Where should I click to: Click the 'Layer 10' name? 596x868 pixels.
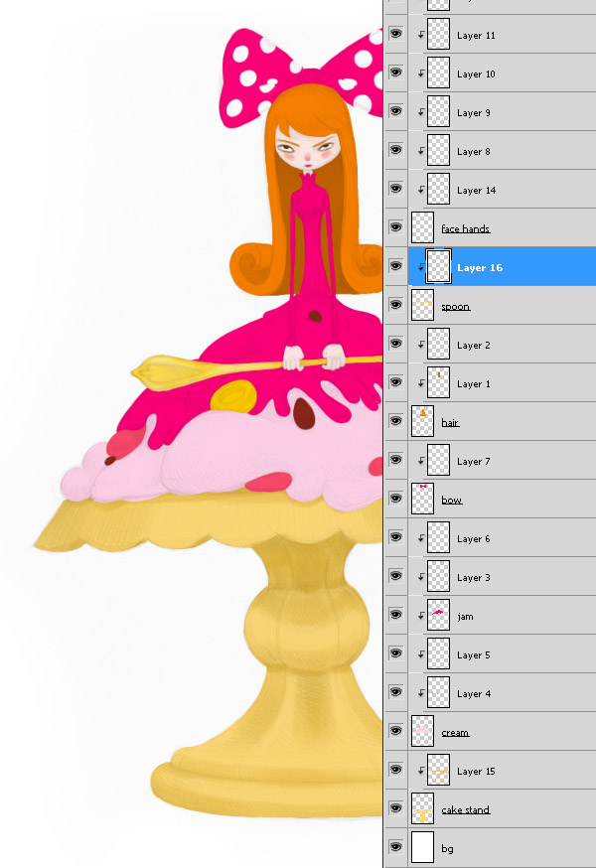click(476, 74)
